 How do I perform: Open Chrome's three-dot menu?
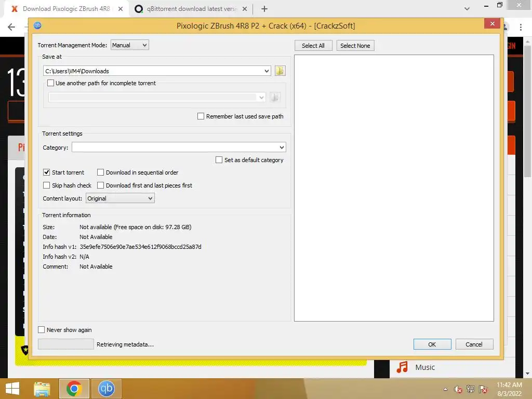(x=521, y=27)
